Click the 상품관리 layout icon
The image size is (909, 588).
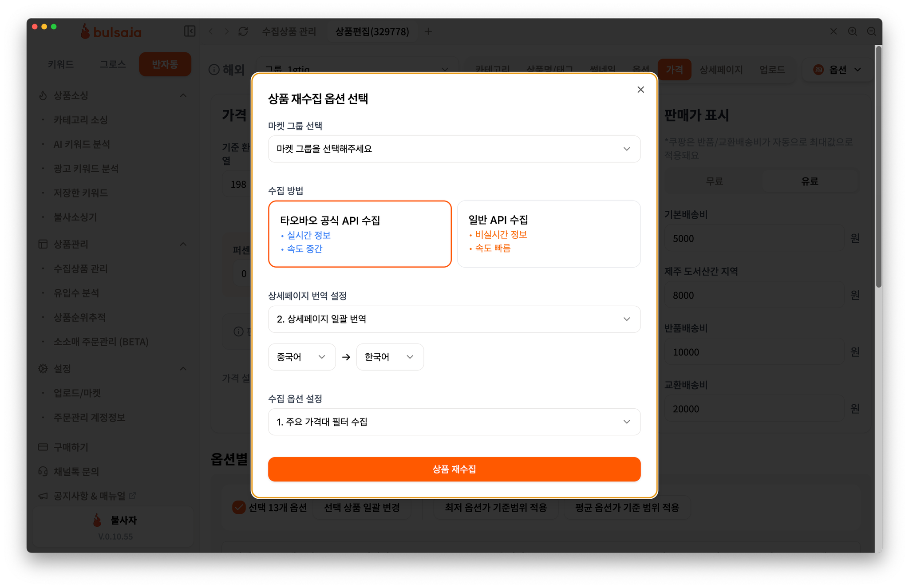coord(43,244)
